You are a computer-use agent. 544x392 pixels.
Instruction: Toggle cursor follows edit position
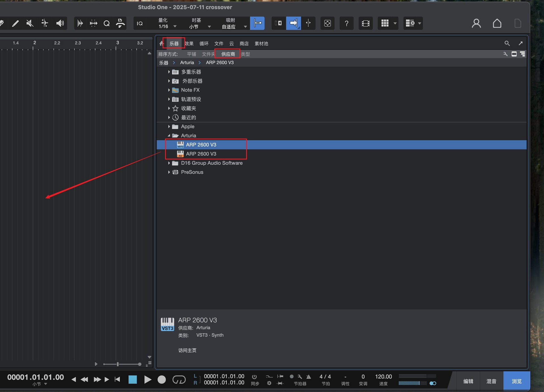click(308, 23)
